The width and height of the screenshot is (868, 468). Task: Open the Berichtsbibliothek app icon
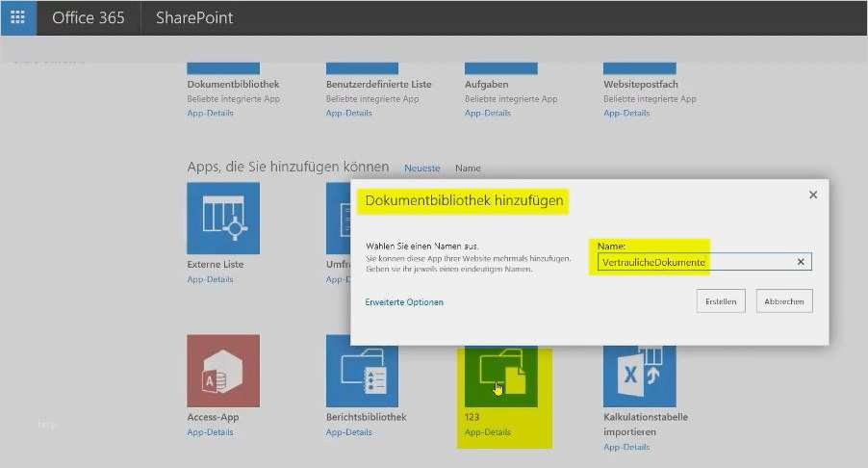coord(362,371)
